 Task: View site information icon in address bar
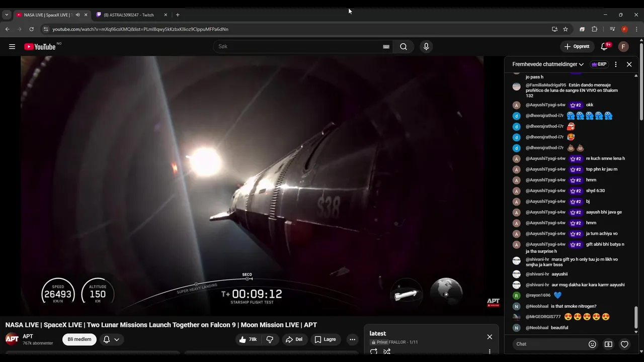pyautogui.click(x=46, y=29)
